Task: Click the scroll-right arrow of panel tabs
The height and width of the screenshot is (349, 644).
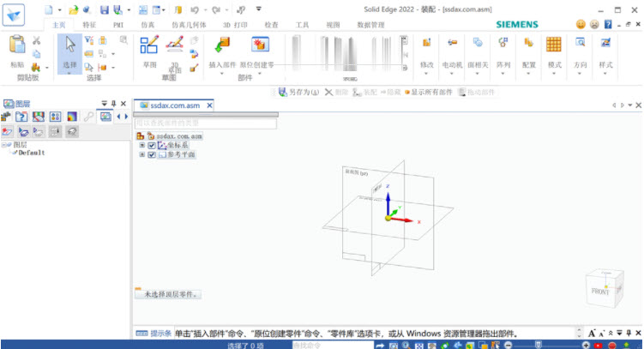Action: click(126, 117)
